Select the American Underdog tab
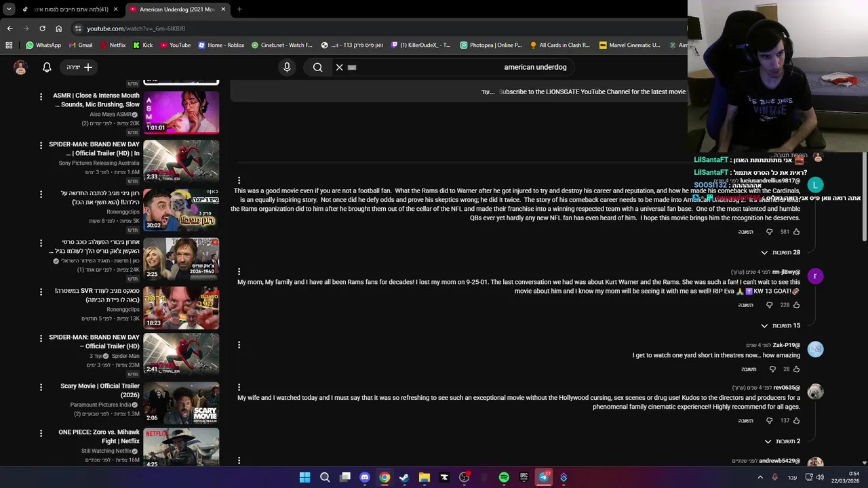868x488 pixels. (x=179, y=9)
